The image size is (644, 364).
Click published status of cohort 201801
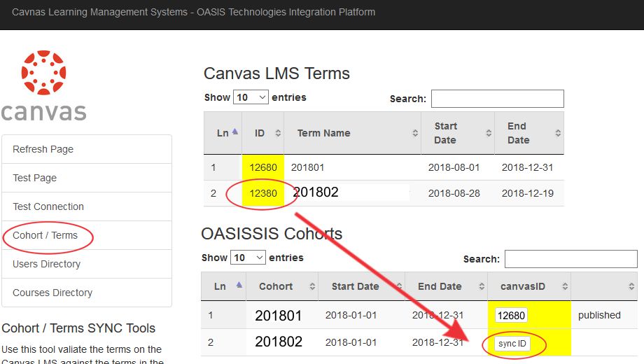click(599, 315)
